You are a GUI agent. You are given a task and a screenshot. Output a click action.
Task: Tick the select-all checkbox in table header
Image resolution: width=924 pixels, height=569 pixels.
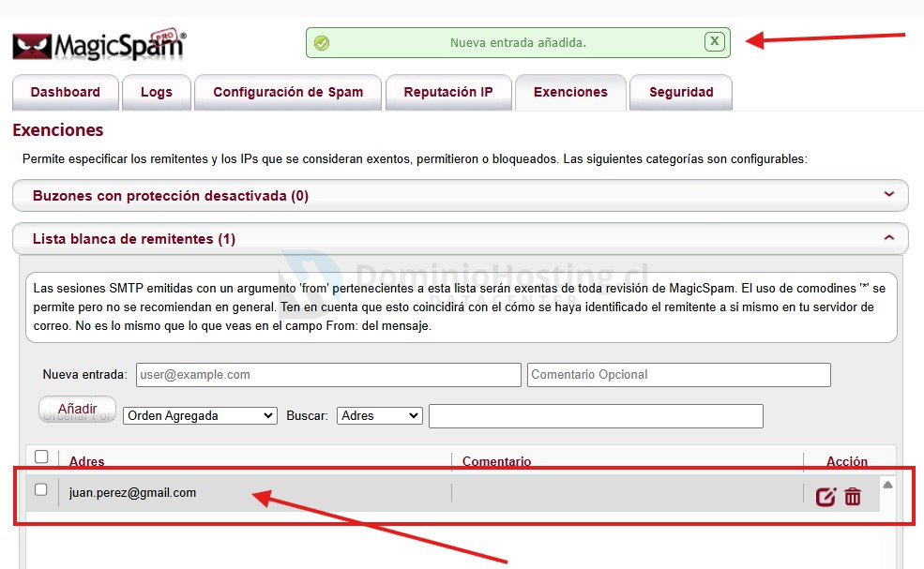click(41, 457)
